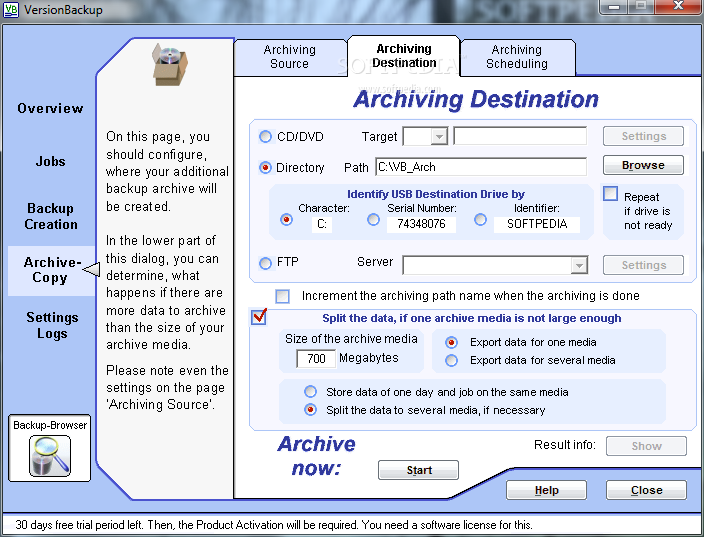
Task: Click the Identifier field showing SOFTPEDIA
Action: pyautogui.click(x=537, y=224)
